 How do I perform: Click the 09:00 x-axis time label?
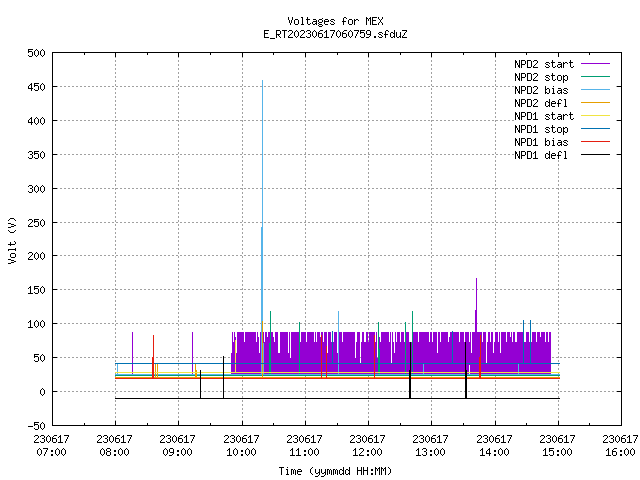click(178, 452)
